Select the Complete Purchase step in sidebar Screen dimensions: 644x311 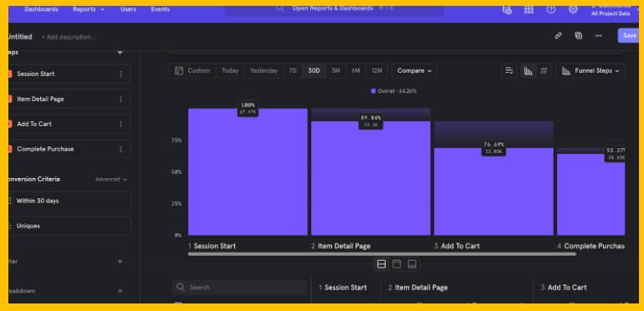[x=69, y=149]
